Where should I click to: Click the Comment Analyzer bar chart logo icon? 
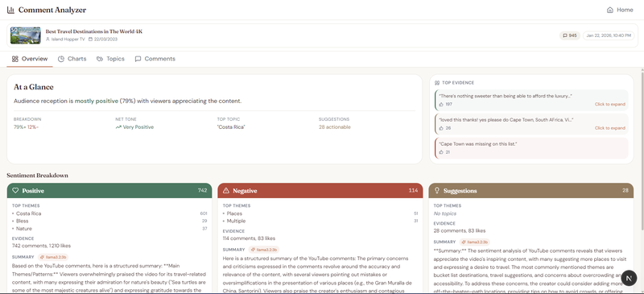[10, 10]
